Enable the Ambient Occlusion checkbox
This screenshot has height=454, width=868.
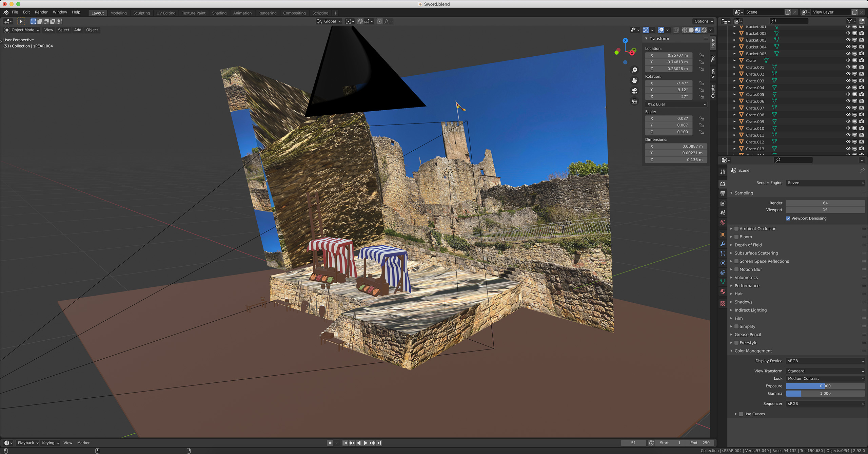[736, 229]
